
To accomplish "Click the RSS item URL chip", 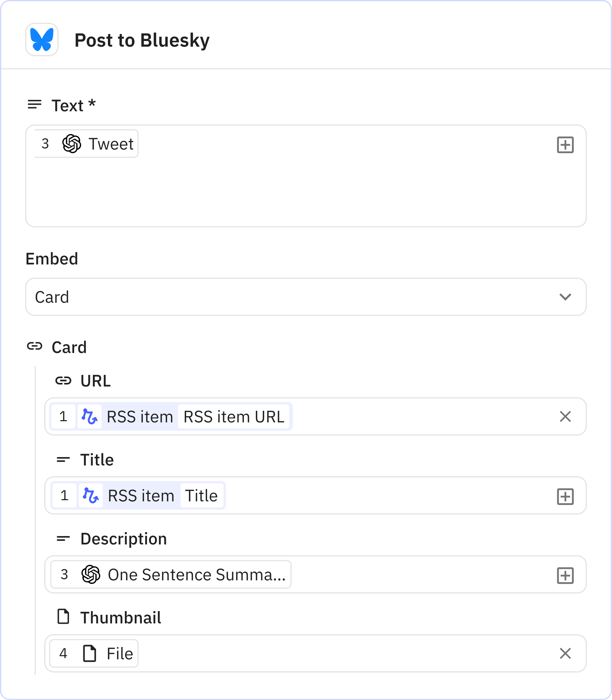I will (x=234, y=417).
